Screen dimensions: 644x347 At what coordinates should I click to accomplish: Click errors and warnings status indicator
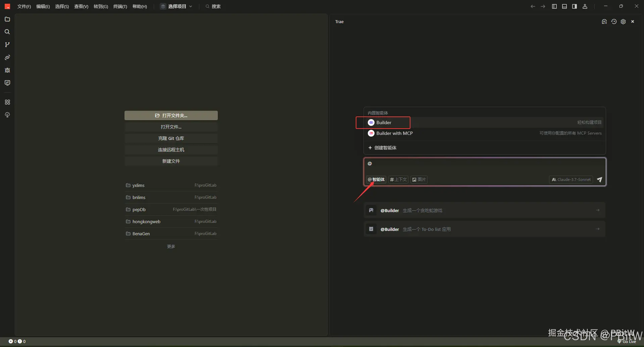tap(17, 341)
